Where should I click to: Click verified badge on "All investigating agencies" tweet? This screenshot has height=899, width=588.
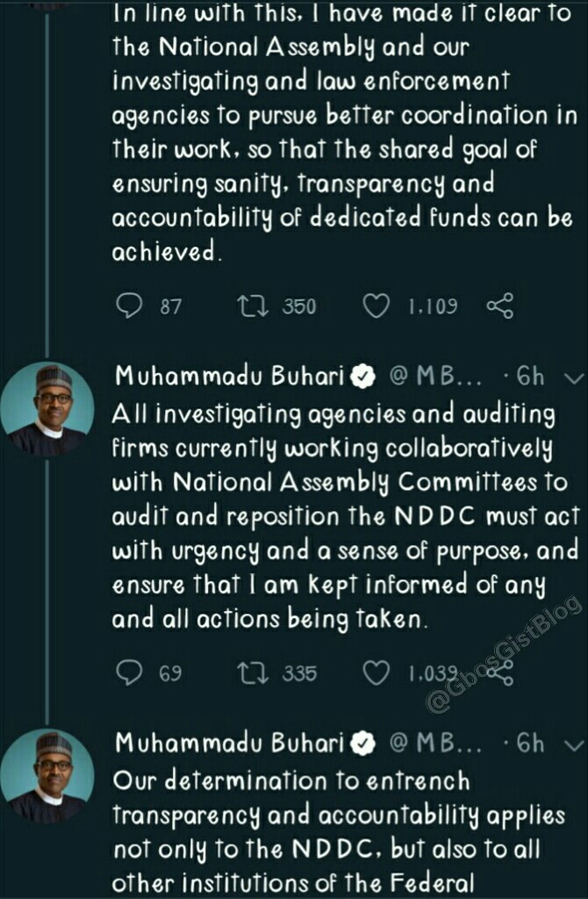coord(363,378)
